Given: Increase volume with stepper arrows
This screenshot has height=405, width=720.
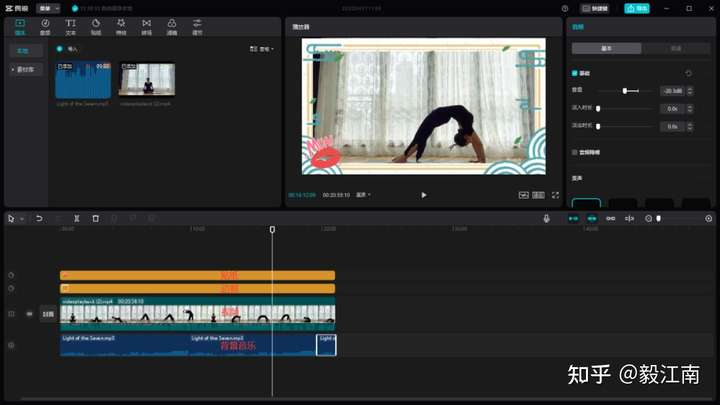Looking at the screenshot, I should point(690,91).
